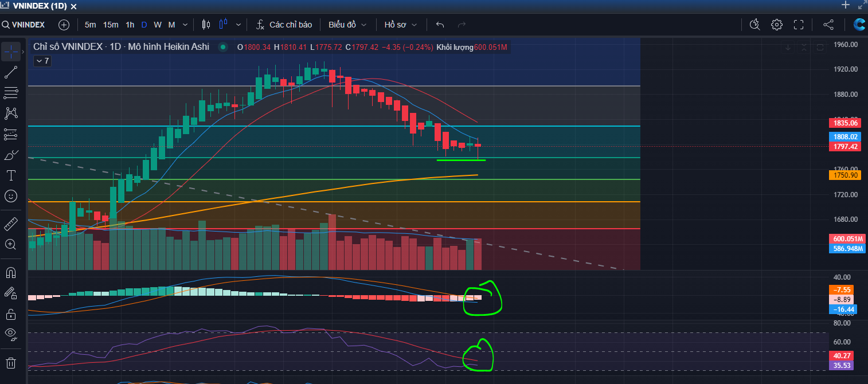This screenshot has height=384, width=868.
Task: Select the D daily timeframe
Action: point(144,25)
